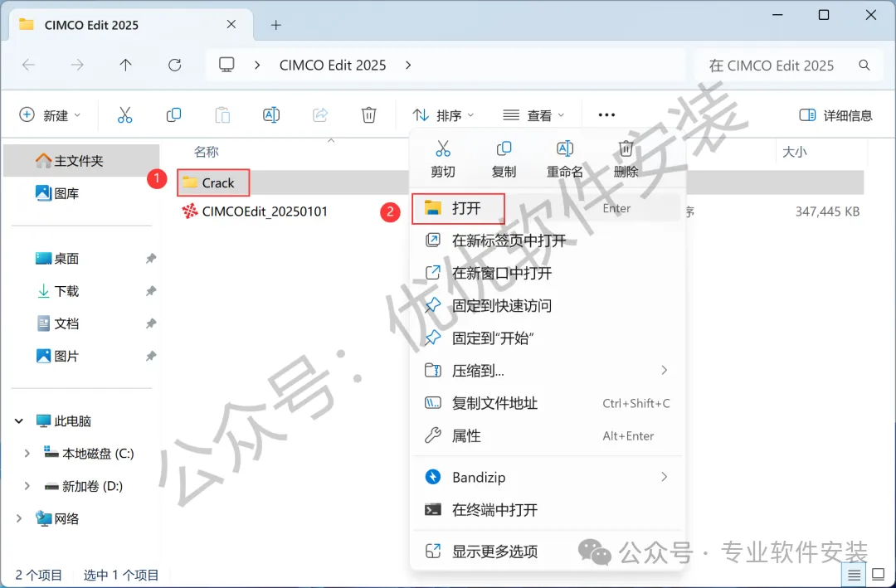
Task: Click the Paste clipboard icon in toolbar
Action: pyautogui.click(x=222, y=114)
